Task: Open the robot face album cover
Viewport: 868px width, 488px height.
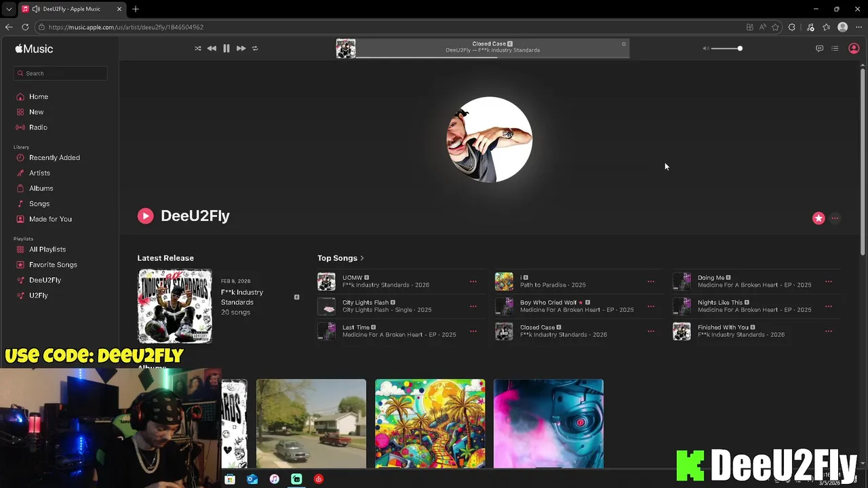Action: 549,424
